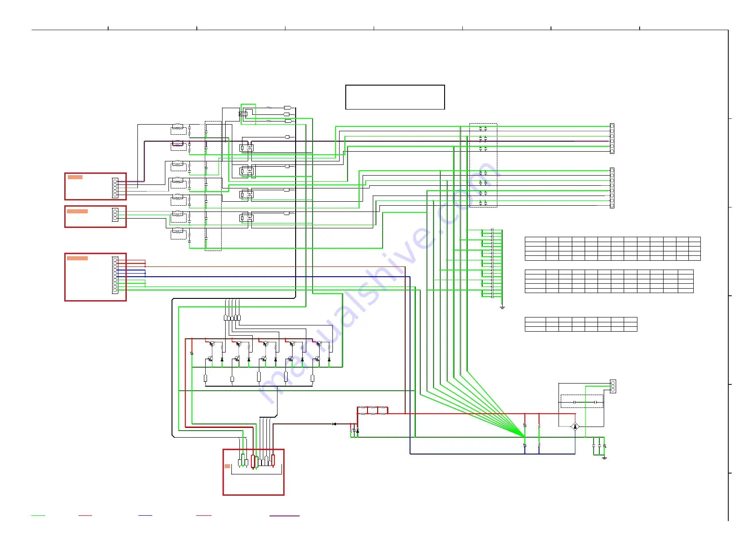Click the dashed box with capacitor pairs
This screenshot has width=754, height=560.
point(483,165)
